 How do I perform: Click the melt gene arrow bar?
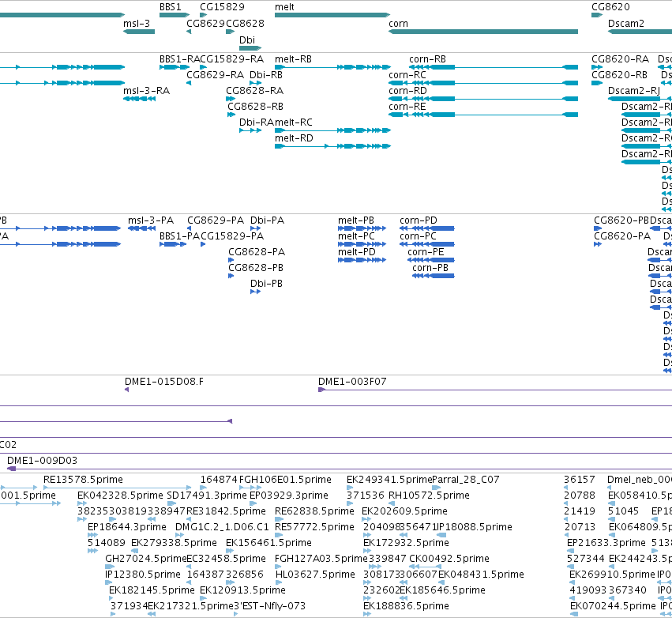click(332, 15)
